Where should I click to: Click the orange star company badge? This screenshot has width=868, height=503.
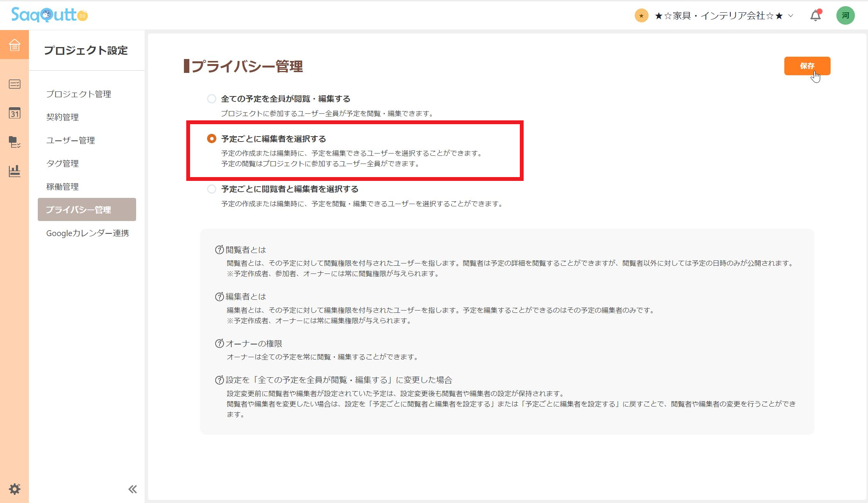coord(641,15)
